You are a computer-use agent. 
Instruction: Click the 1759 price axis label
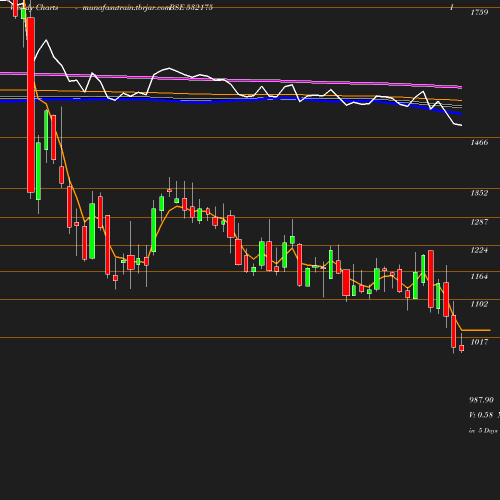click(x=479, y=12)
